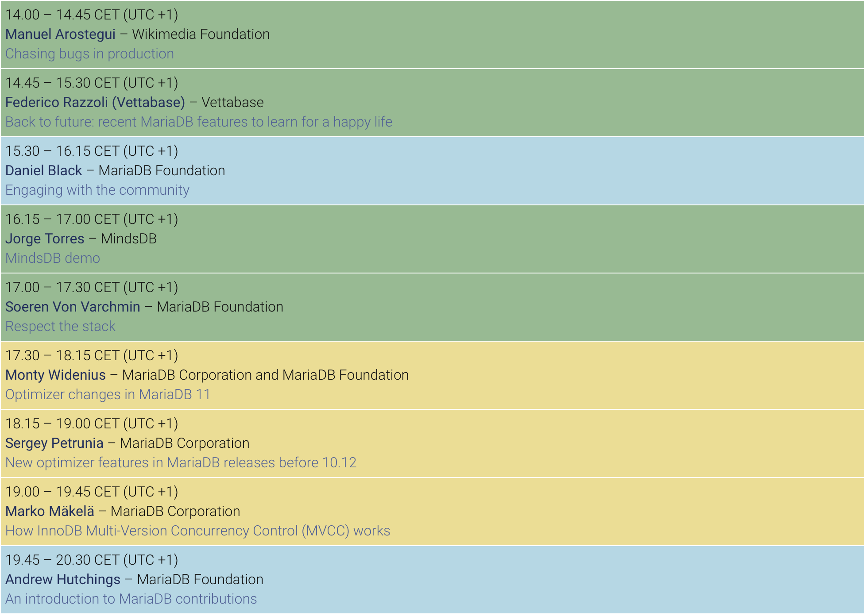This screenshot has height=616, width=866.
Task: Open 'Chasing bugs in production' talk
Action: (x=89, y=54)
